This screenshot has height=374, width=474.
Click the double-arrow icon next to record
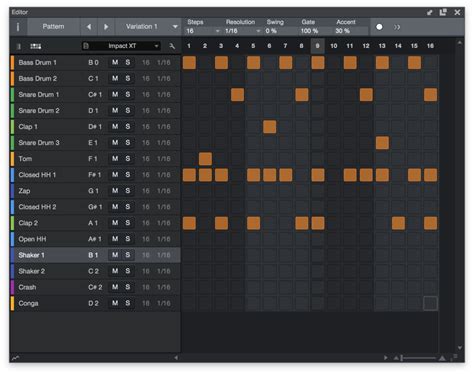[x=397, y=27]
